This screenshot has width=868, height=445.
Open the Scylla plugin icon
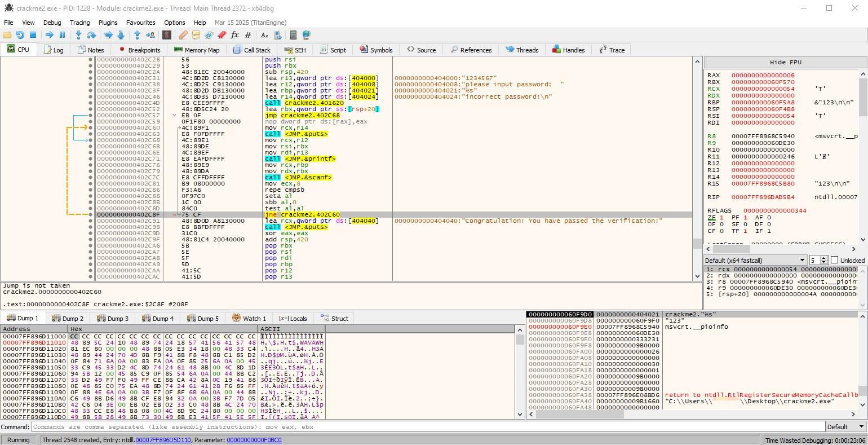(166, 35)
